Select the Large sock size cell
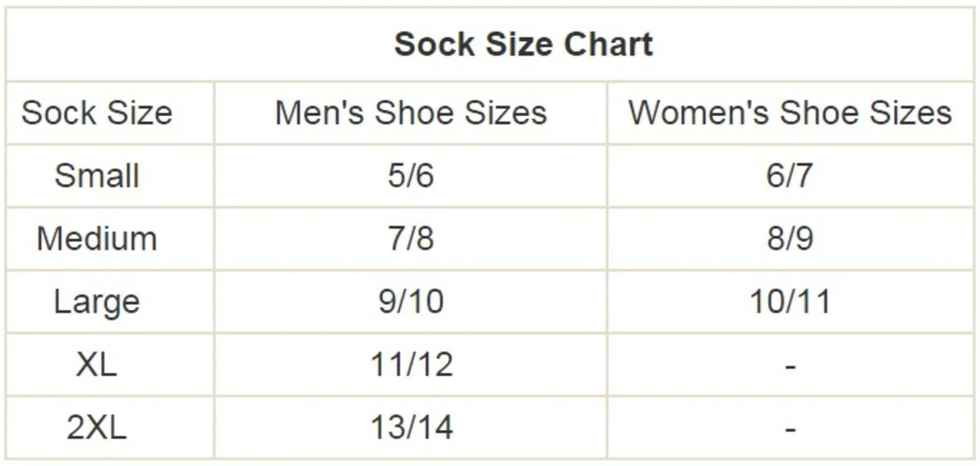 pos(96,302)
